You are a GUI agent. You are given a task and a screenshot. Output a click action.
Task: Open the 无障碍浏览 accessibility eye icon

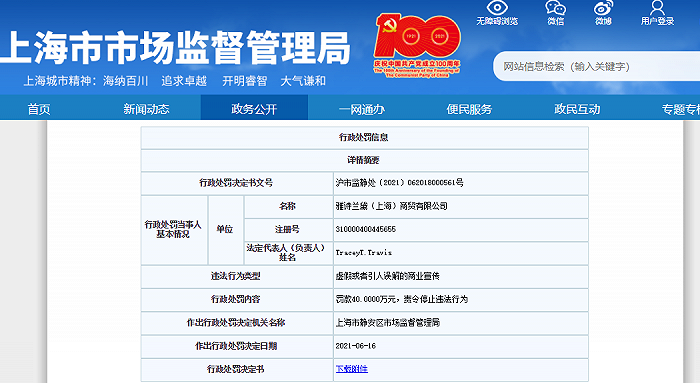tap(497, 8)
